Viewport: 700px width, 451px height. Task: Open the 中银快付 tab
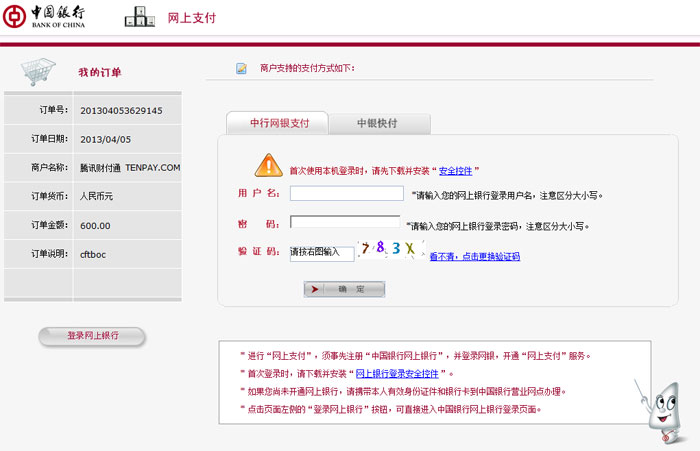(x=378, y=124)
